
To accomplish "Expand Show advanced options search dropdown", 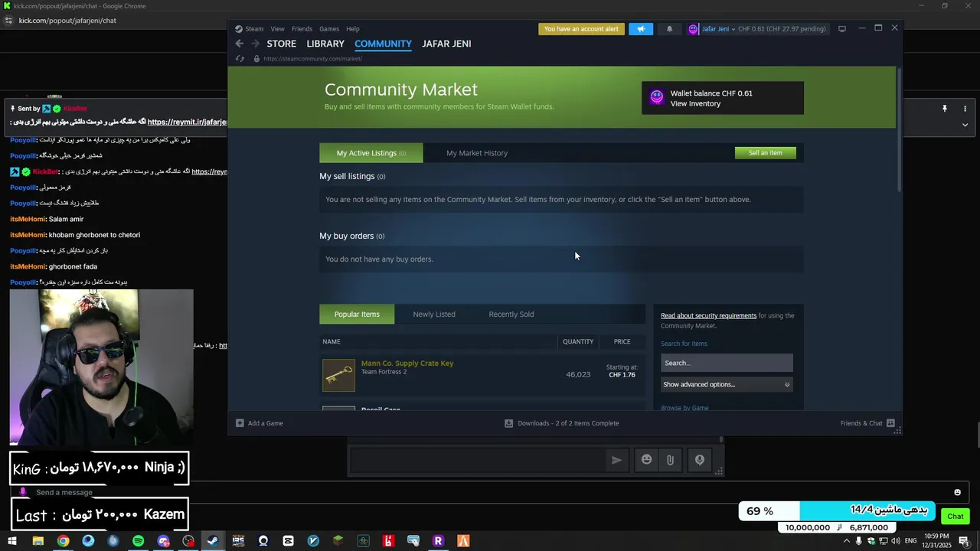I will coord(727,384).
